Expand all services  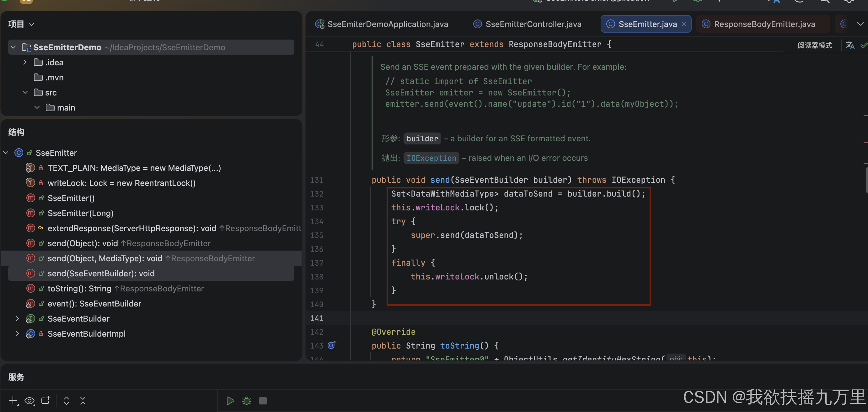(x=67, y=400)
